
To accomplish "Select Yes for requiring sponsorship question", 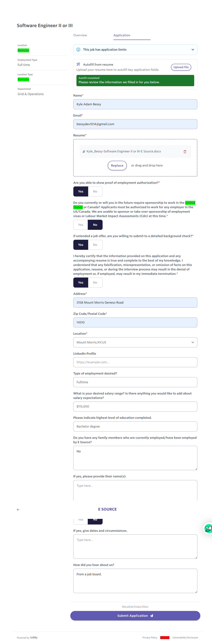I will pyautogui.click(x=81, y=225).
